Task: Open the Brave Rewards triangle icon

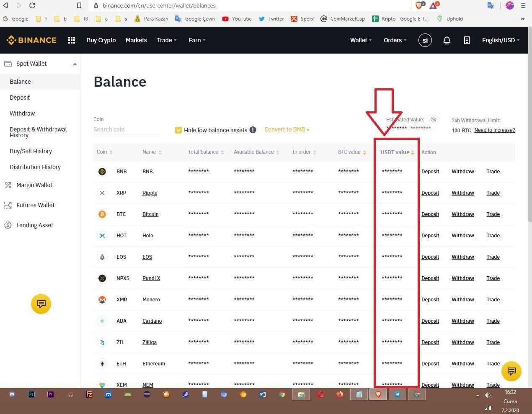Action: coord(434,5)
